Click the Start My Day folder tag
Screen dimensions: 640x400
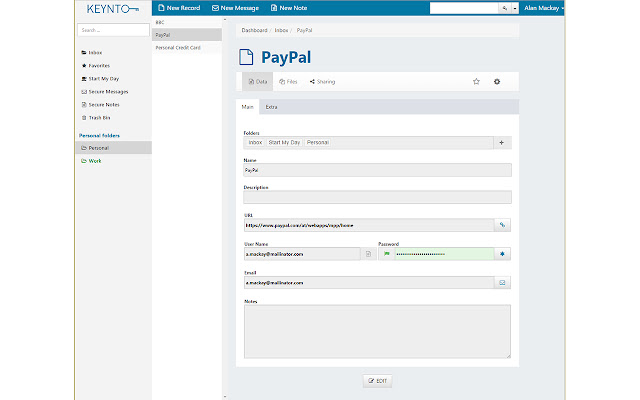coord(284,142)
